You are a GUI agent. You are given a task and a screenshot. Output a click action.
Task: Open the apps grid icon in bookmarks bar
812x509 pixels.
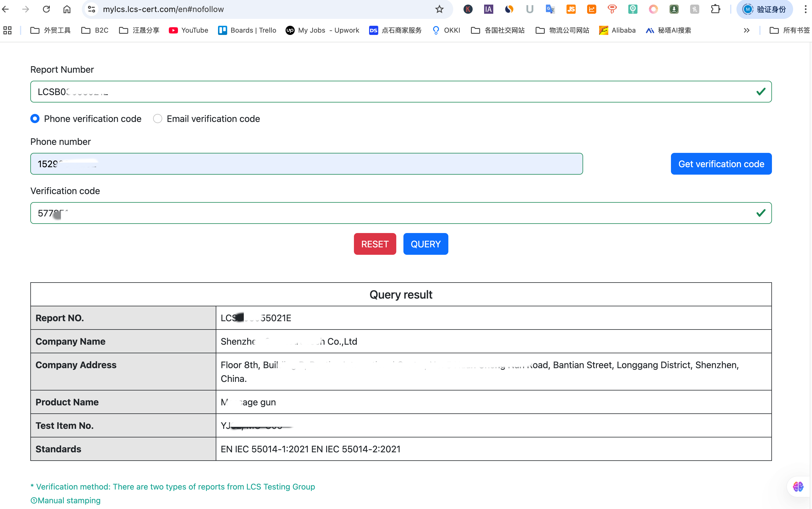click(7, 30)
